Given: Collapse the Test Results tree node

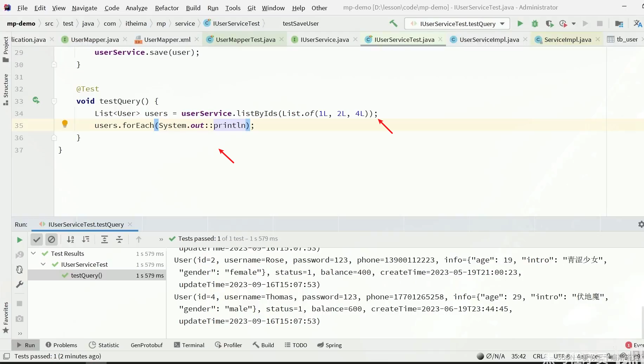Looking at the screenshot, I should 33,253.
